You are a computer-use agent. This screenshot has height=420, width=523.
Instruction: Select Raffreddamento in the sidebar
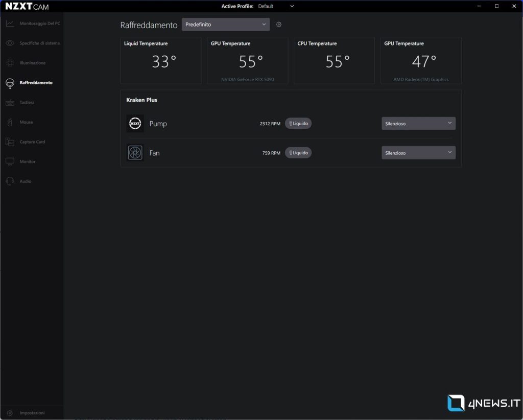[36, 83]
